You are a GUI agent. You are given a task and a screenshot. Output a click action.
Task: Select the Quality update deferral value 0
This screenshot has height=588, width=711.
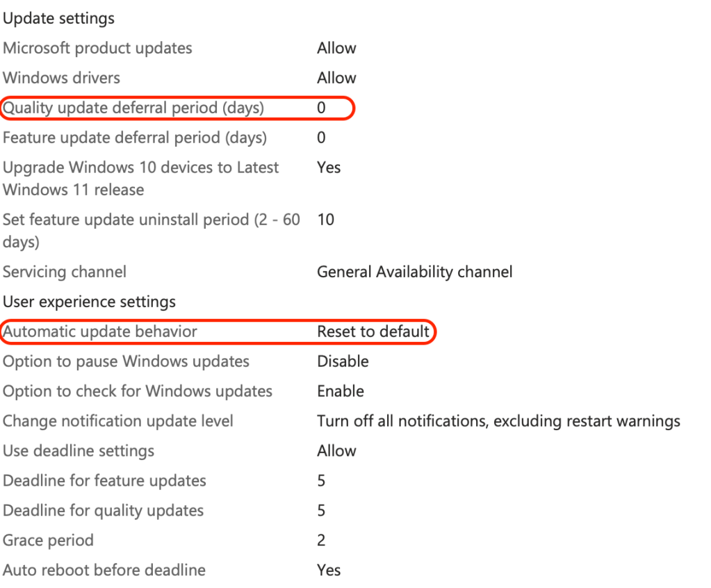coord(321,108)
